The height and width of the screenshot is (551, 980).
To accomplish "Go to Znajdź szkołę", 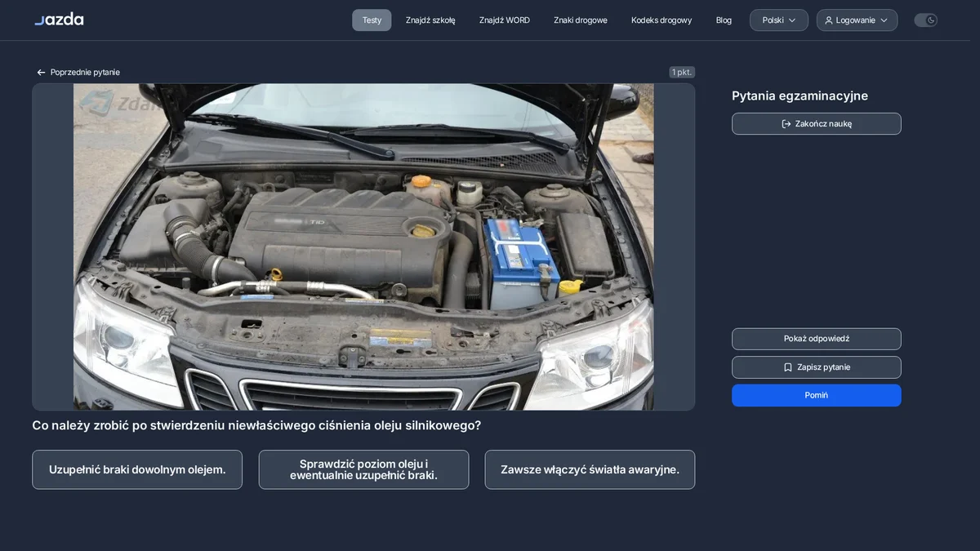I will (430, 20).
